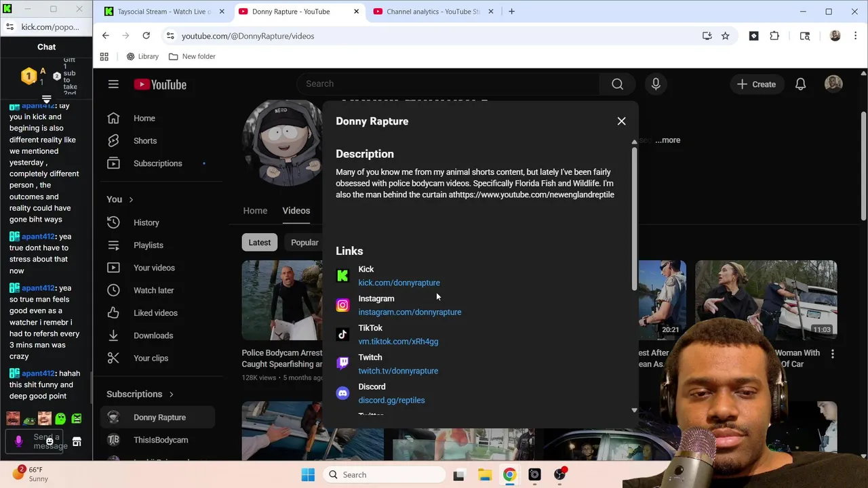The width and height of the screenshot is (868, 488).
Task: Switch to Taysocial Stream browser tab
Action: [x=163, y=12]
